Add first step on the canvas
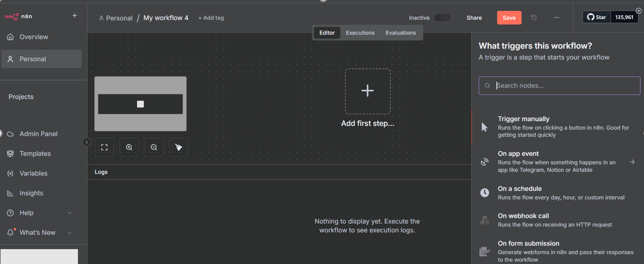The image size is (644, 264). point(367,91)
